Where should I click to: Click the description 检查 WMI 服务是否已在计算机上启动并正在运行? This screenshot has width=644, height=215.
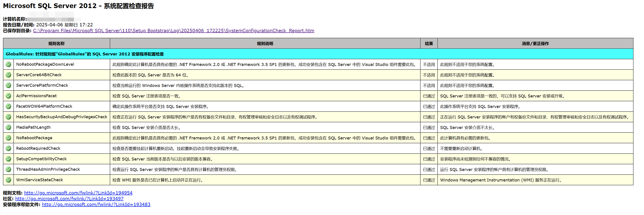[158, 180]
